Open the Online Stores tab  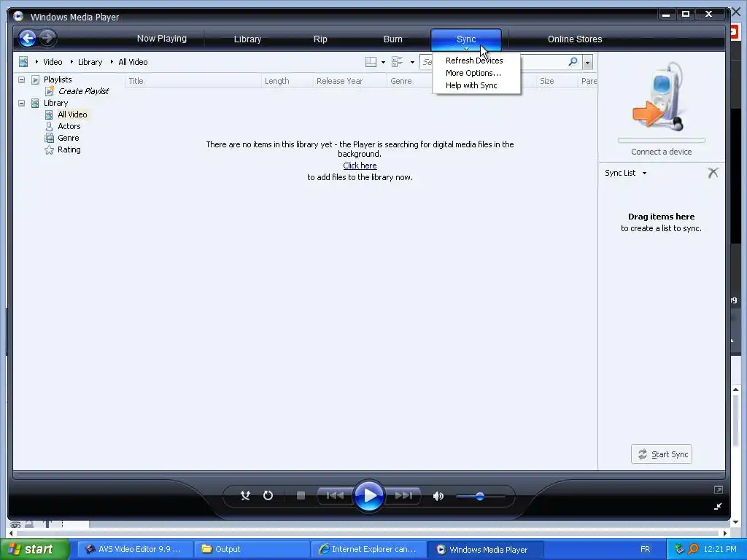[575, 39]
